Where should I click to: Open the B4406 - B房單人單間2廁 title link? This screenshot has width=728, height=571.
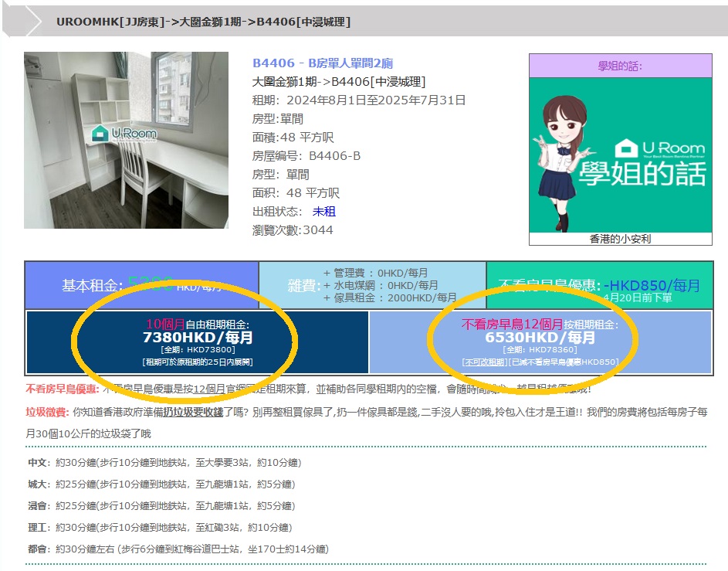click(323, 63)
